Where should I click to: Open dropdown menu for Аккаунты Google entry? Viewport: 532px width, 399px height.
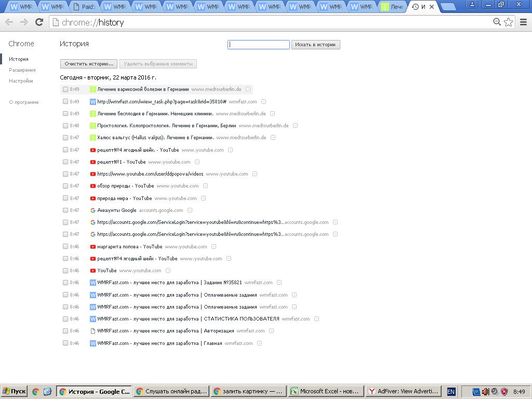pos(190,210)
